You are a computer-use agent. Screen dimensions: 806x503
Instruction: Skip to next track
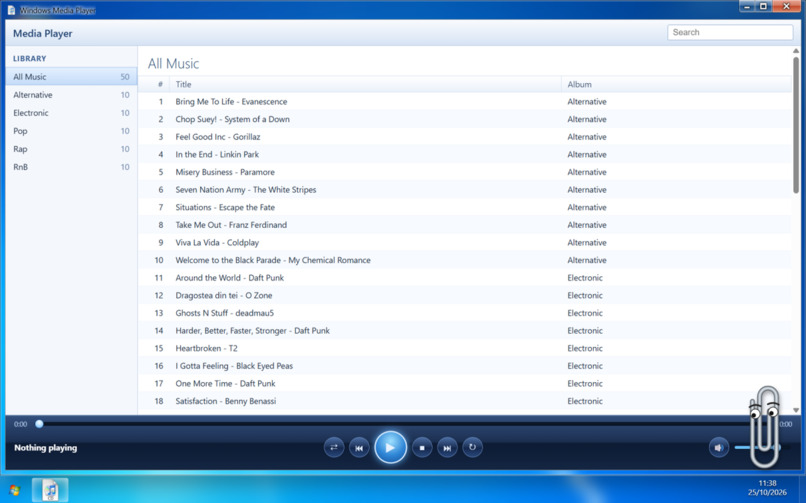(447, 448)
